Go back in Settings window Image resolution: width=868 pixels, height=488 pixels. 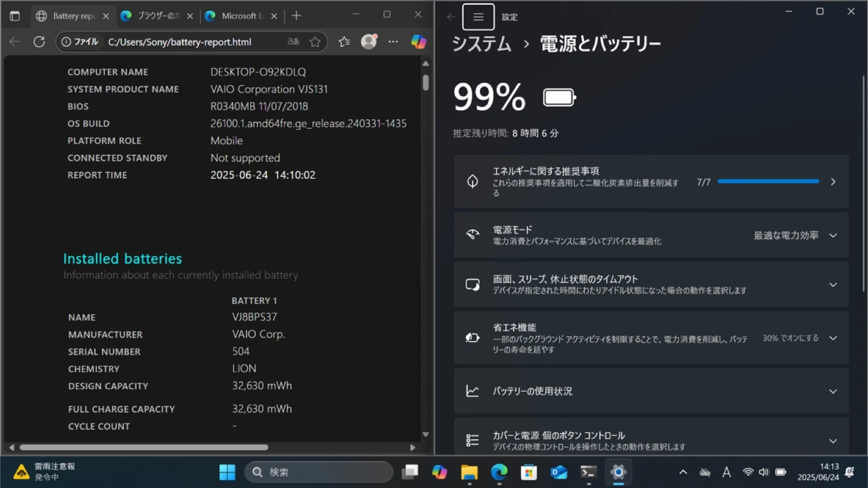pyautogui.click(x=451, y=17)
